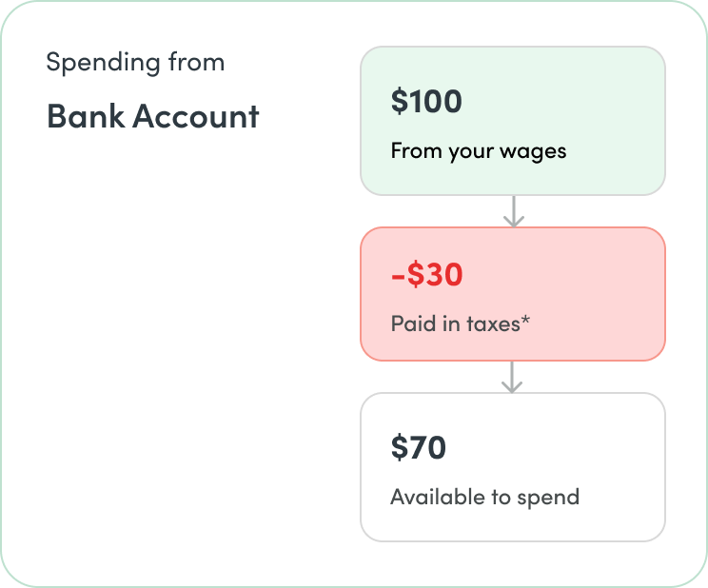Viewport: 708px width, 588px height.
Task: Select the red -$30 taxes card
Action: (513, 294)
